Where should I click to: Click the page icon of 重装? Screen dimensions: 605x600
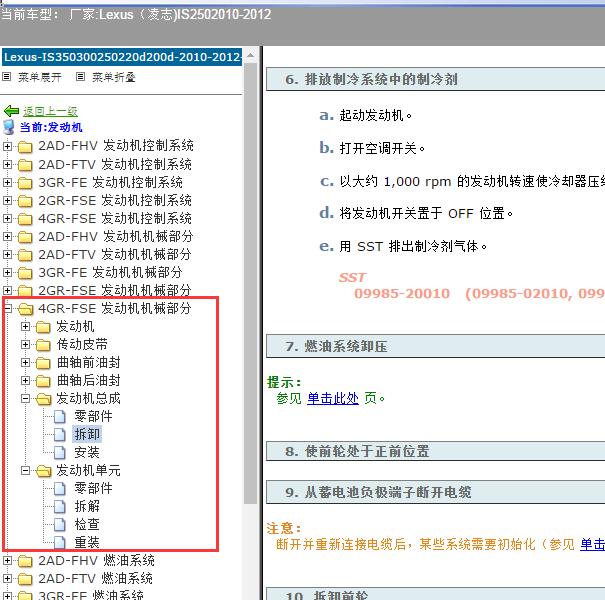[60, 543]
